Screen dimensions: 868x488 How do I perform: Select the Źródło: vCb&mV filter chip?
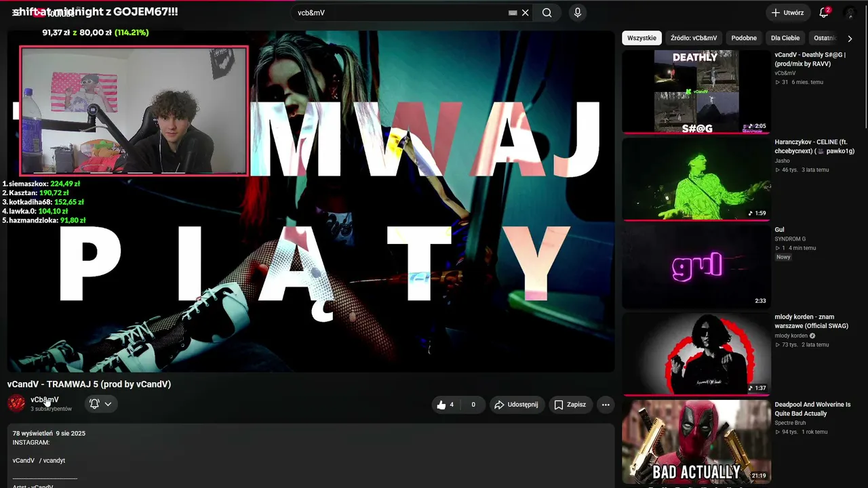click(x=694, y=38)
